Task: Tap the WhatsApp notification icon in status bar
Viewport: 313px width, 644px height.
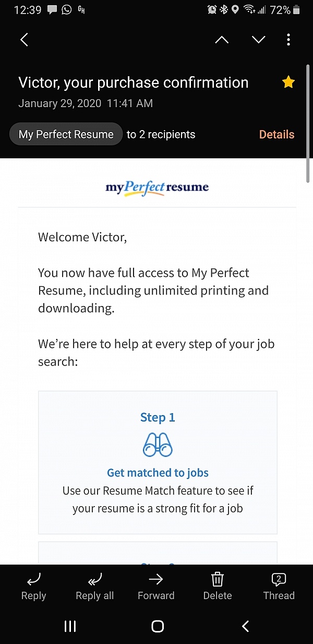Action: [x=66, y=9]
